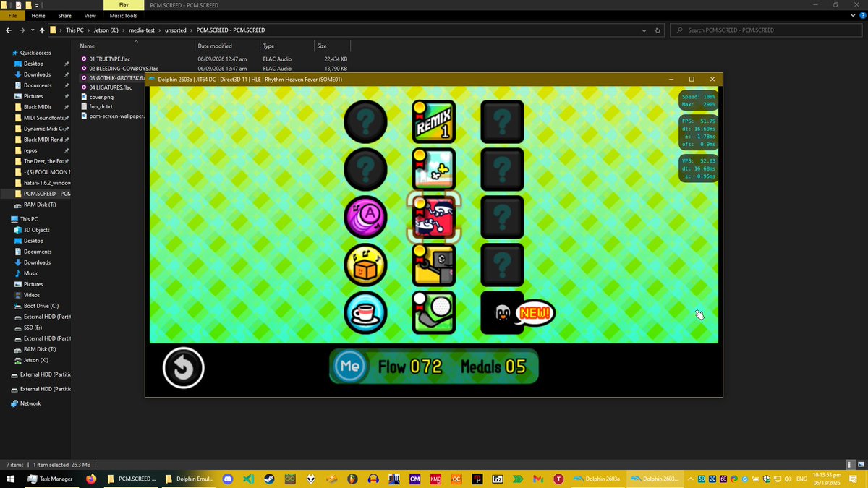Open the coffee cup cafe icon
The image size is (868, 488).
pos(365,312)
